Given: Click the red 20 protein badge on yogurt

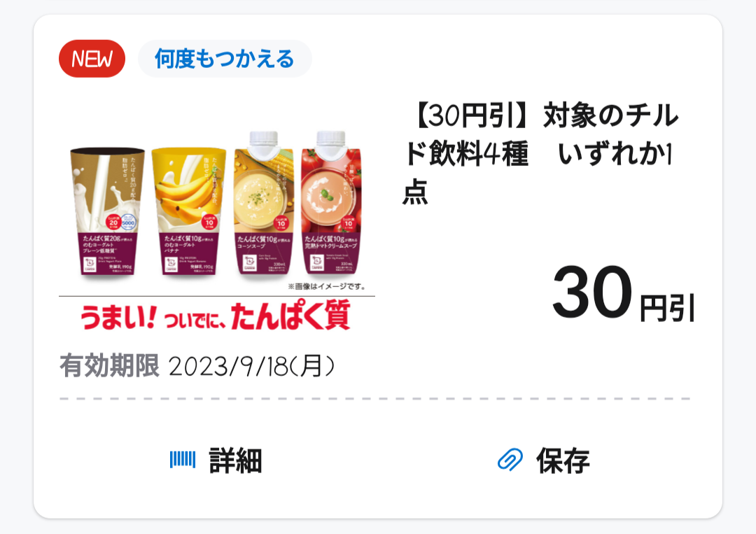Looking at the screenshot, I should point(114,222).
